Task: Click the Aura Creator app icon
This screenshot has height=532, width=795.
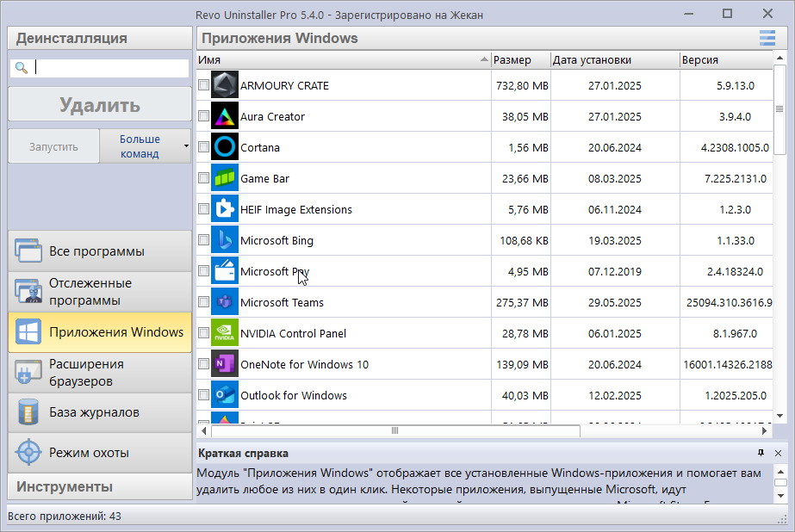Action: click(x=224, y=116)
